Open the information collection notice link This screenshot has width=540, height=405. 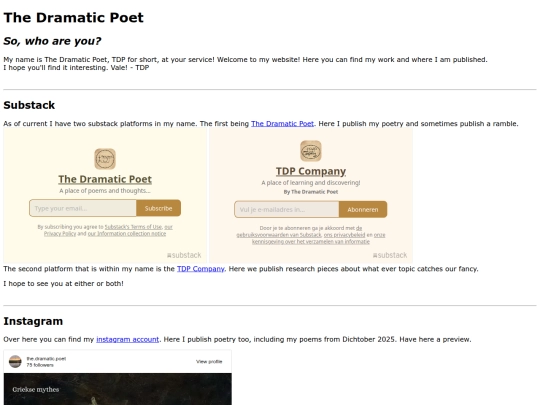pyautogui.click(x=127, y=233)
